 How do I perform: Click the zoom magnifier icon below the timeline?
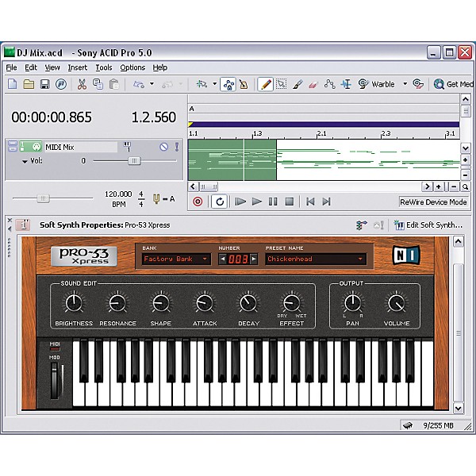465,186
